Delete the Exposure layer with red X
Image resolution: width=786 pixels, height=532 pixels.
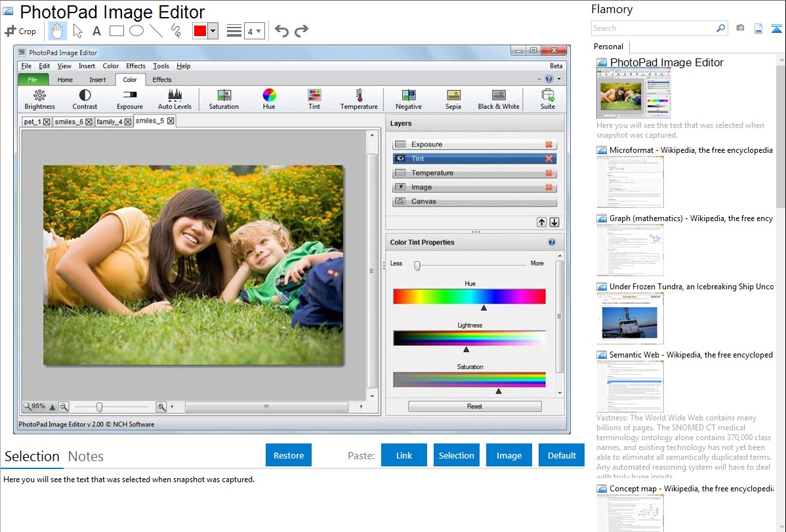(549, 144)
